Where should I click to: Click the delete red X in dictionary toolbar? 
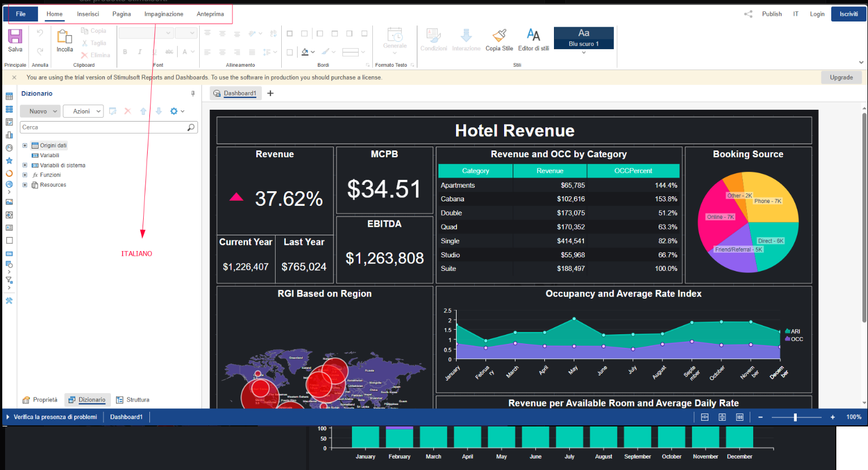pyautogui.click(x=128, y=111)
